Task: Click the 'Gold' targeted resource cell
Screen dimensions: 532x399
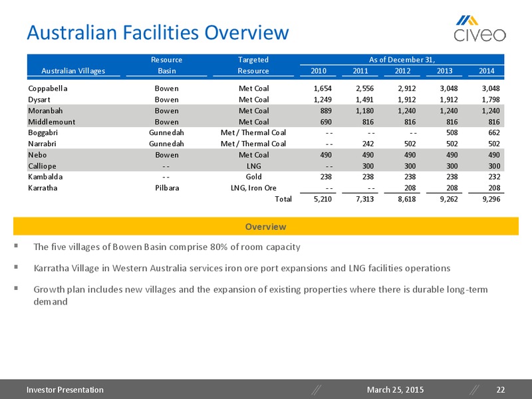Action: click(253, 177)
